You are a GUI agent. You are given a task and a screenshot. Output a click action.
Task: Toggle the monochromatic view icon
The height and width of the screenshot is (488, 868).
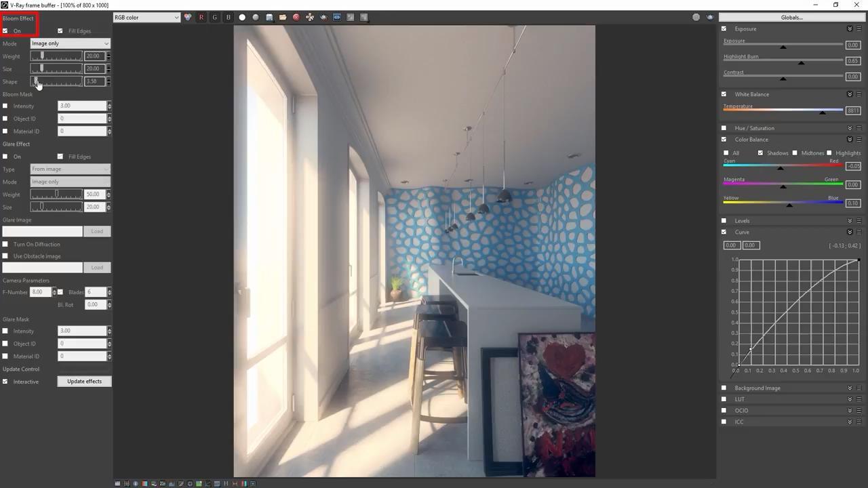[256, 17]
